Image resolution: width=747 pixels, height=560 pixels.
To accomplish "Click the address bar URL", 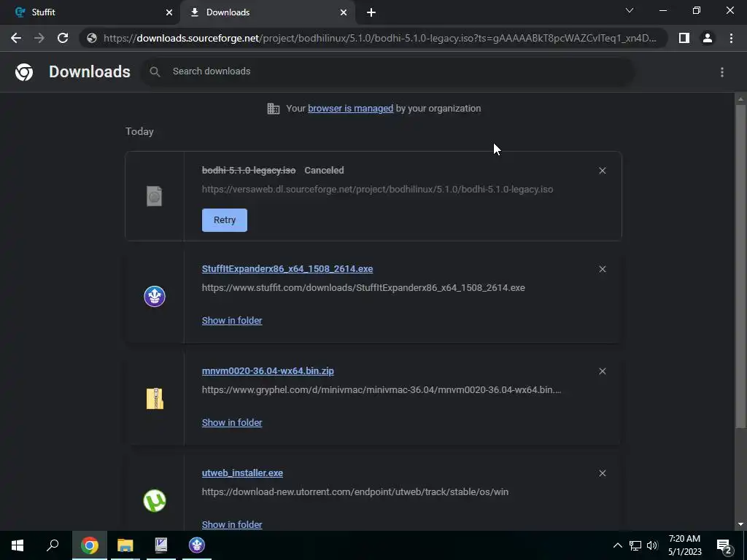I will 379,38.
